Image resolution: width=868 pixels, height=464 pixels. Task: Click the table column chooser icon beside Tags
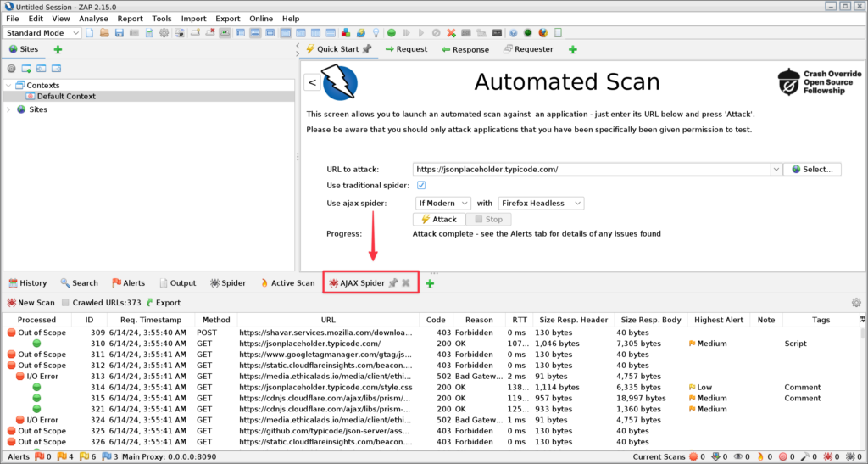[x=862, y=320]
